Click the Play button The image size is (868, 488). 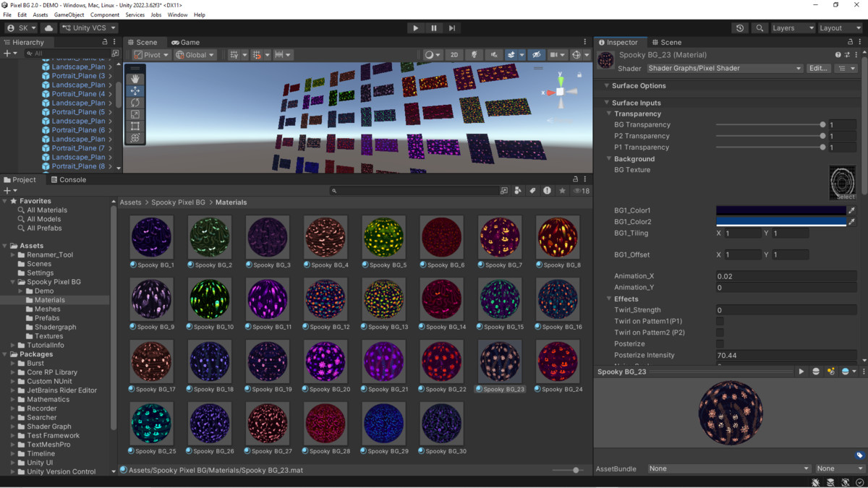pos(415,28)
